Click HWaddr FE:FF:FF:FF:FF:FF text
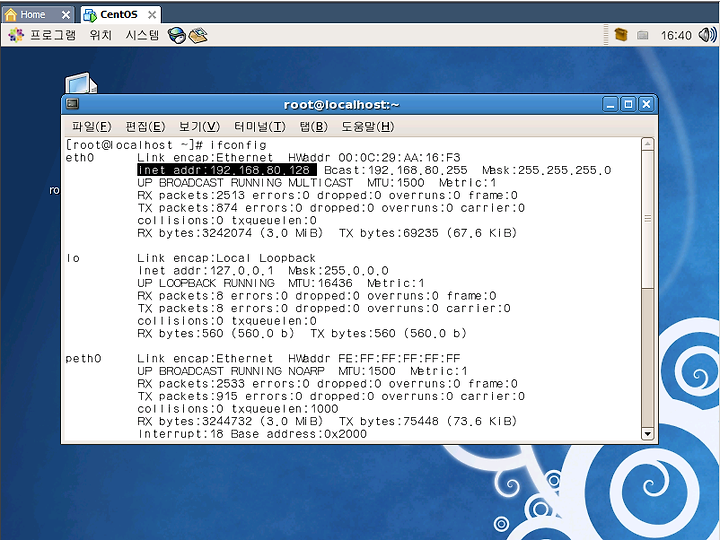 coord(374,359)
